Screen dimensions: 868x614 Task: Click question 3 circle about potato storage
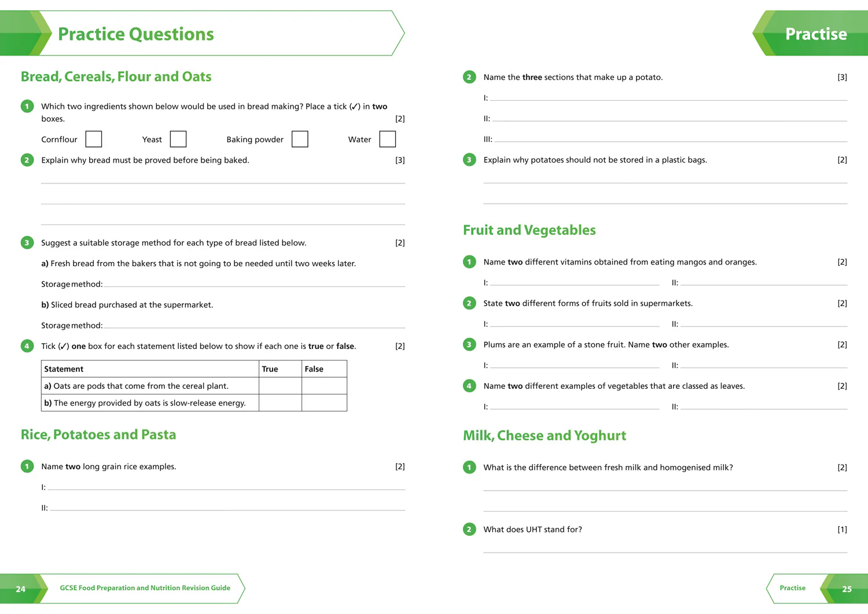(x=469, y=160)
